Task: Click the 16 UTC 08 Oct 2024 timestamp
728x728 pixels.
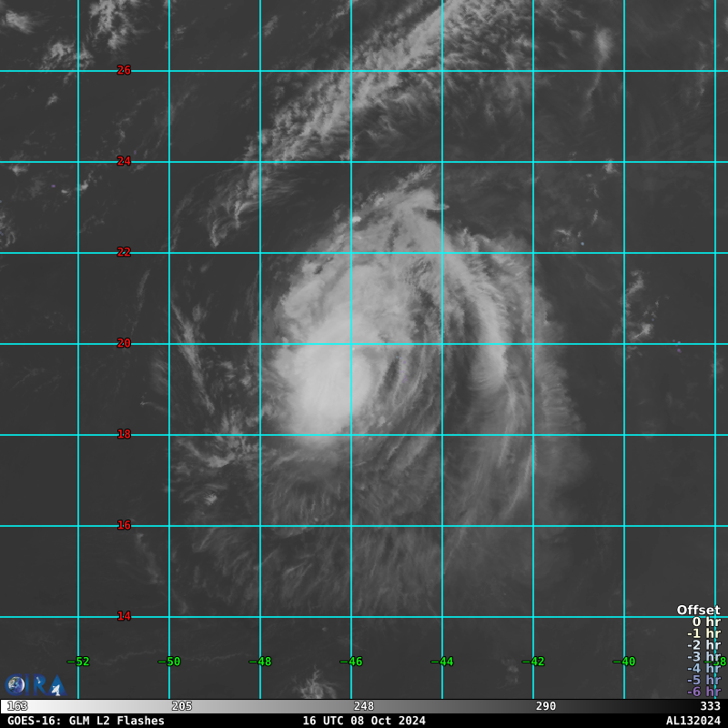Action: [x=364, y=721]
